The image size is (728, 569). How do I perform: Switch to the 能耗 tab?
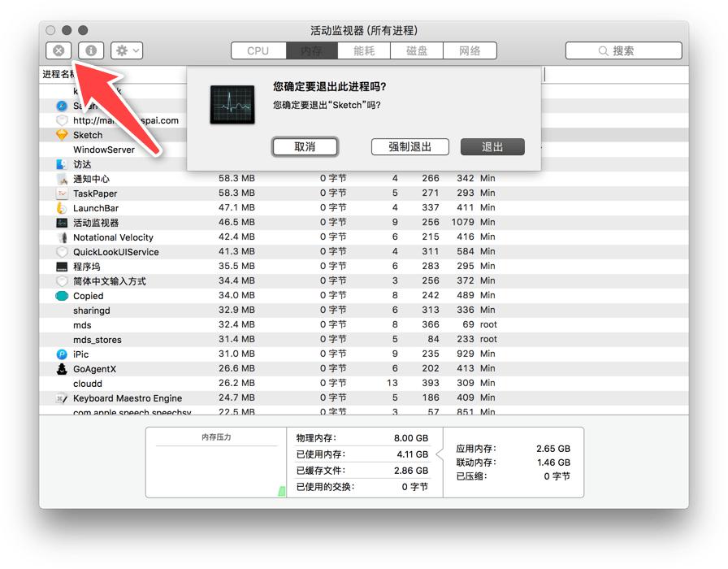click(x=364, y=50)
